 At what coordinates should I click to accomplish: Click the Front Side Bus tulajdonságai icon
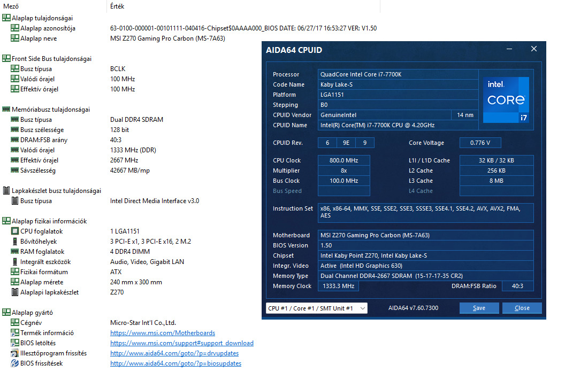pyautogui.click(x=6, y=58)
